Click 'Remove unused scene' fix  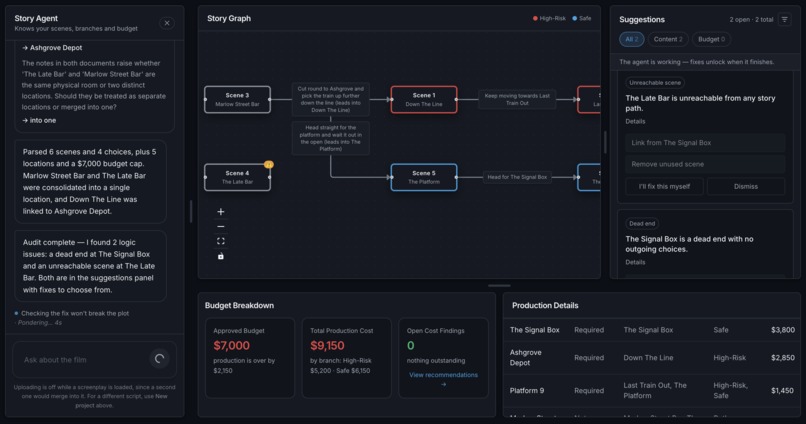tap(705, 164)
